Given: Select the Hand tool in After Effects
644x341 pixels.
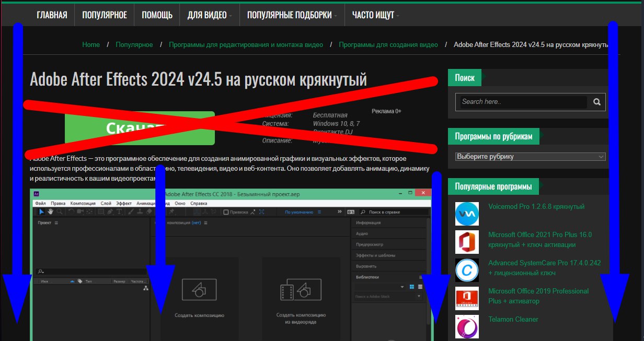Looking at the screenshot, I should pyautogui.click(x=50, y=212).
